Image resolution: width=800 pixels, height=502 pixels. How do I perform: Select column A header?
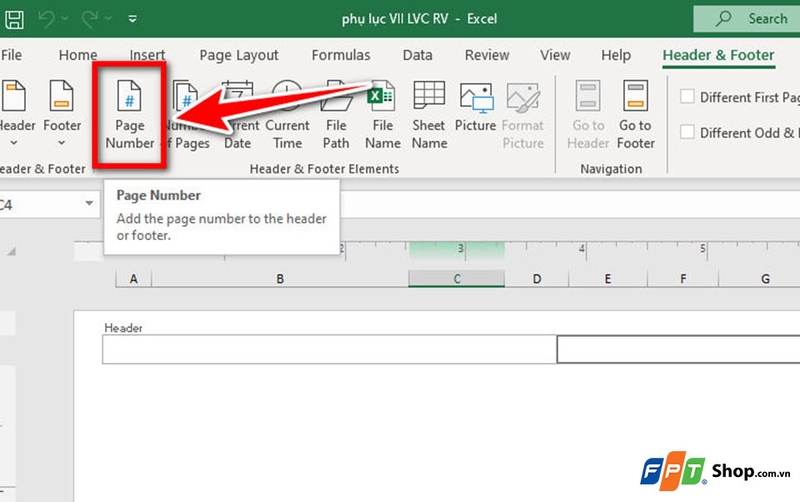[x=134, y=279]
